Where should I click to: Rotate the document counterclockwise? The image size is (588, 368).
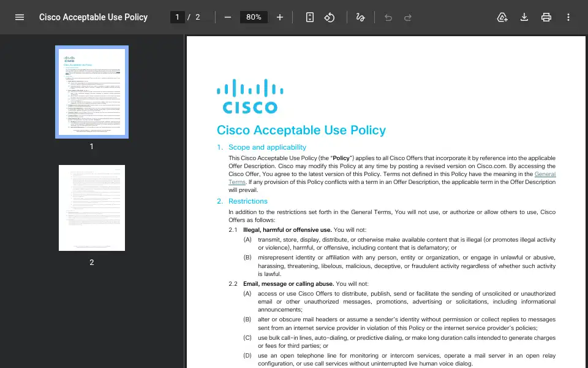[x=330, y=17]
